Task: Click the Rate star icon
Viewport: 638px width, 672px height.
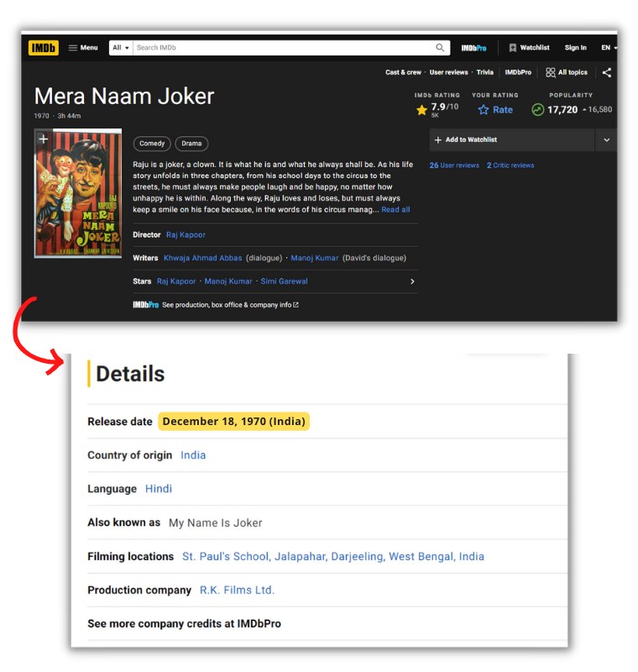Action: coord(484,110)
